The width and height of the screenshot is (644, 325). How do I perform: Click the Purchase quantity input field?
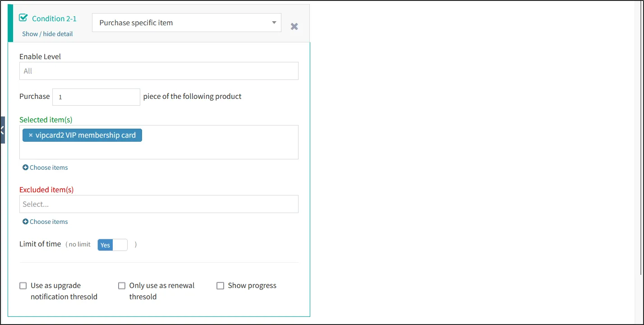coord(96,97)
